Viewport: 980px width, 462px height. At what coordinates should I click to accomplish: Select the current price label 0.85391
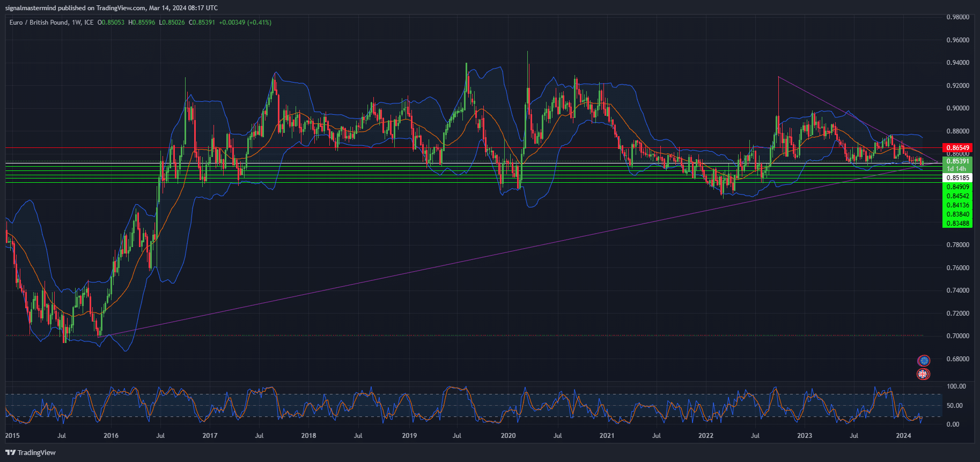click(957, 161)
